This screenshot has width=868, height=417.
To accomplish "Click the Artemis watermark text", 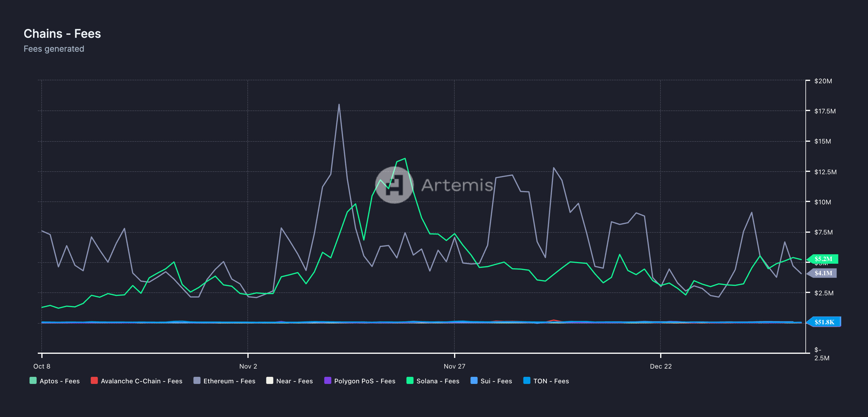I will (x=457, y=185).
